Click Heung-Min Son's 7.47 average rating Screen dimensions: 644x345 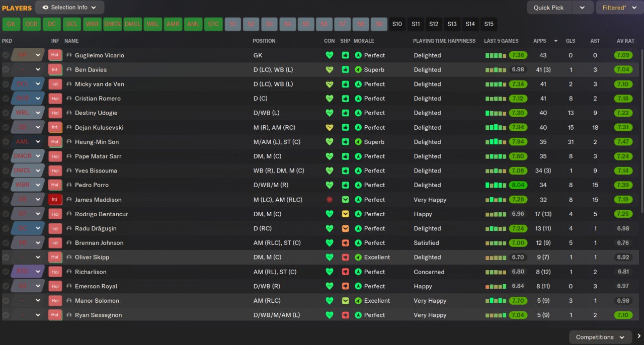pyautogui.click(x=623, y=142)
